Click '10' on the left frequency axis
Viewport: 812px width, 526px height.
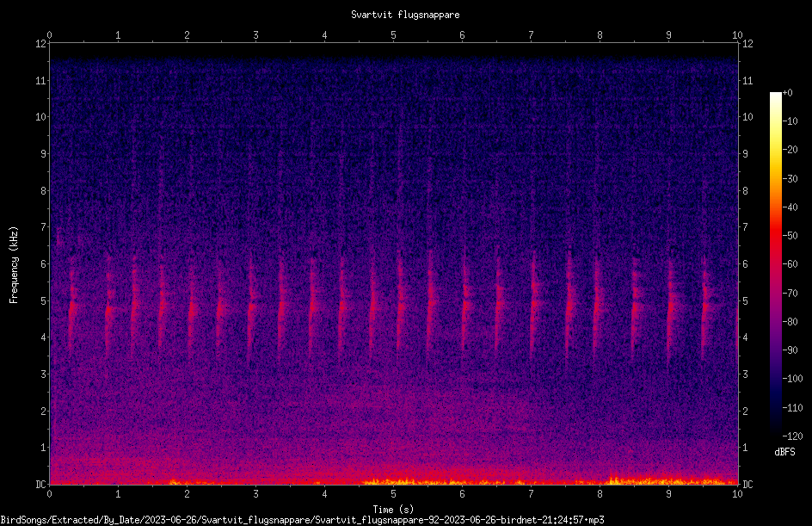(41, 117)
